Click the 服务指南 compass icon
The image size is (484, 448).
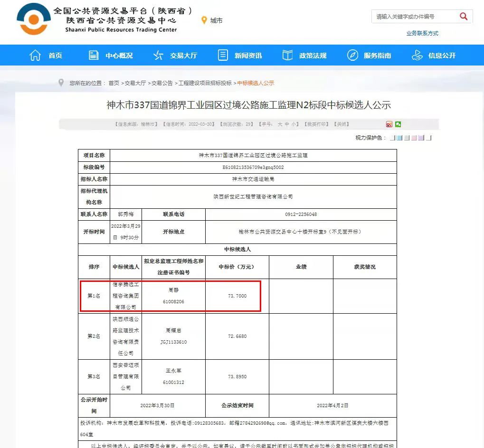point(352,56)
